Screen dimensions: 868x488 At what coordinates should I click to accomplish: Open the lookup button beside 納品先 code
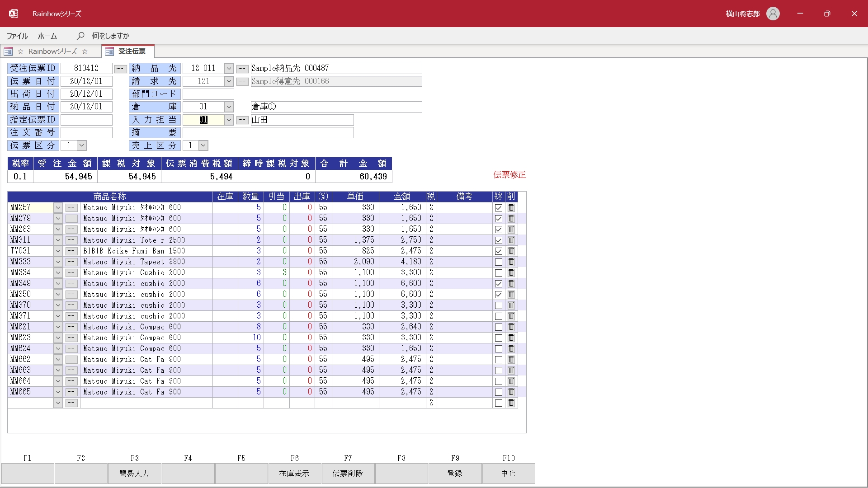coord(242,69)
